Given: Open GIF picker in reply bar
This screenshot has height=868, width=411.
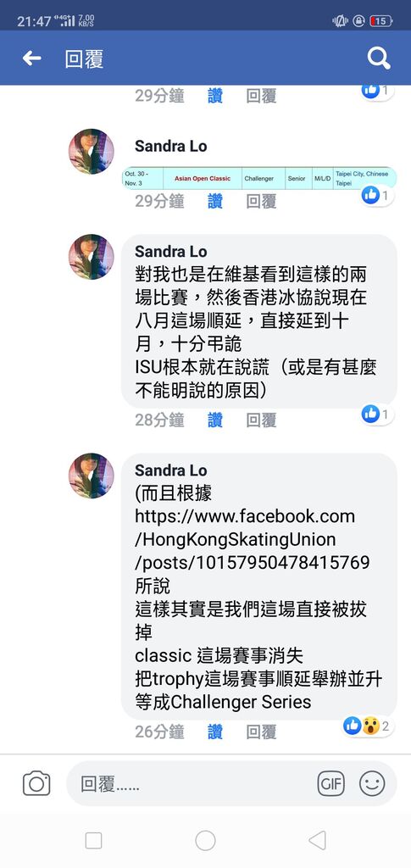Looking at the screenshot, I should pos(330,784).
